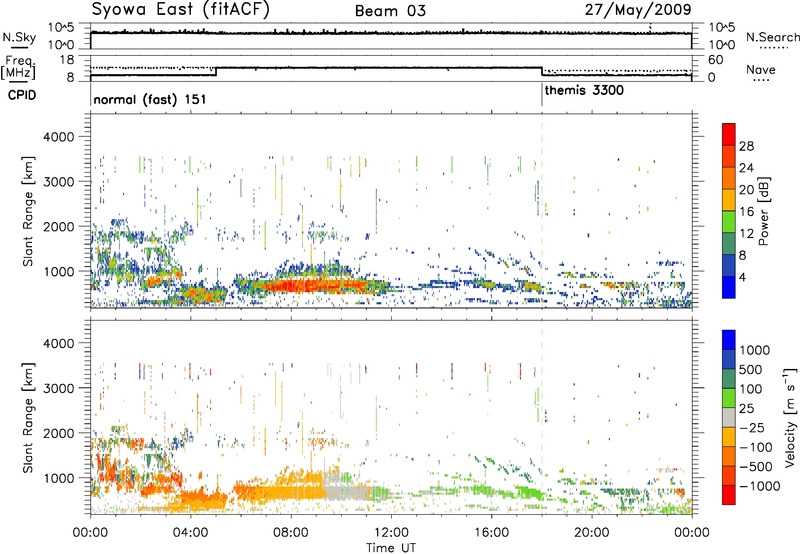Click the velocity colorbar value 100
Screen dimensions: 800x554
751,389
